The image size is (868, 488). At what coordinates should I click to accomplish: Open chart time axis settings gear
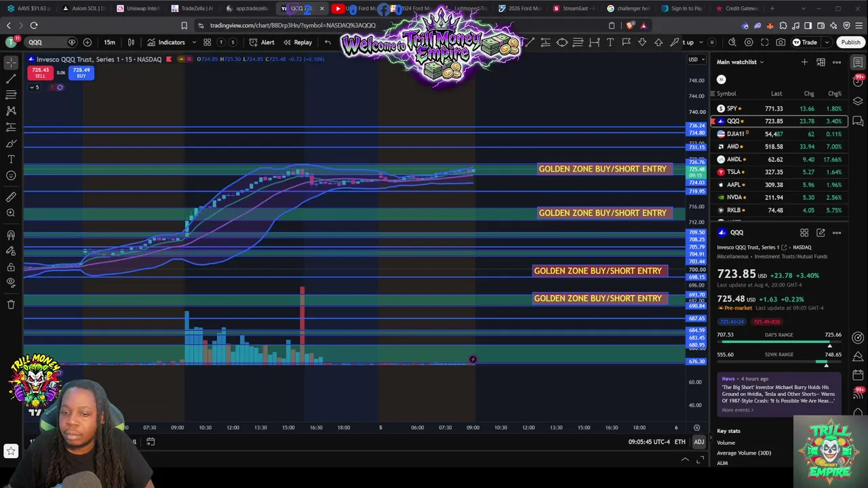(696, 428)
